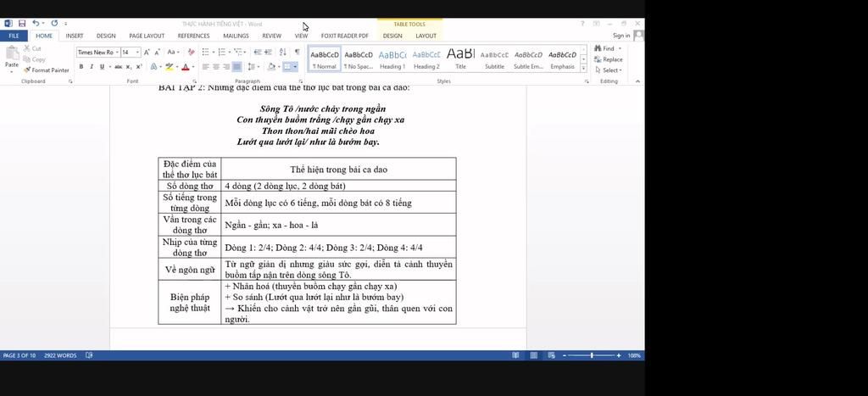Open Table Tools LAYOUT tab

coord(426,36)
